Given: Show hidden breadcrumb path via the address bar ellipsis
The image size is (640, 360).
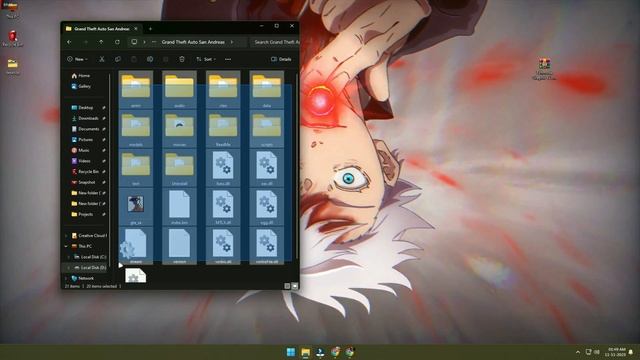Looking at the screenshot, I should [154, 42].
